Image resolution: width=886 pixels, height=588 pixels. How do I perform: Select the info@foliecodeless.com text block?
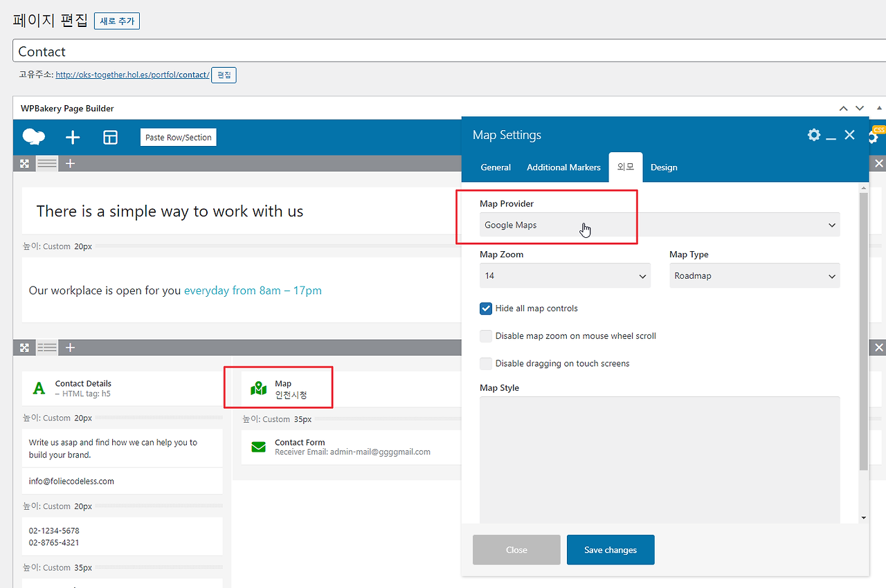coord(123,481)
